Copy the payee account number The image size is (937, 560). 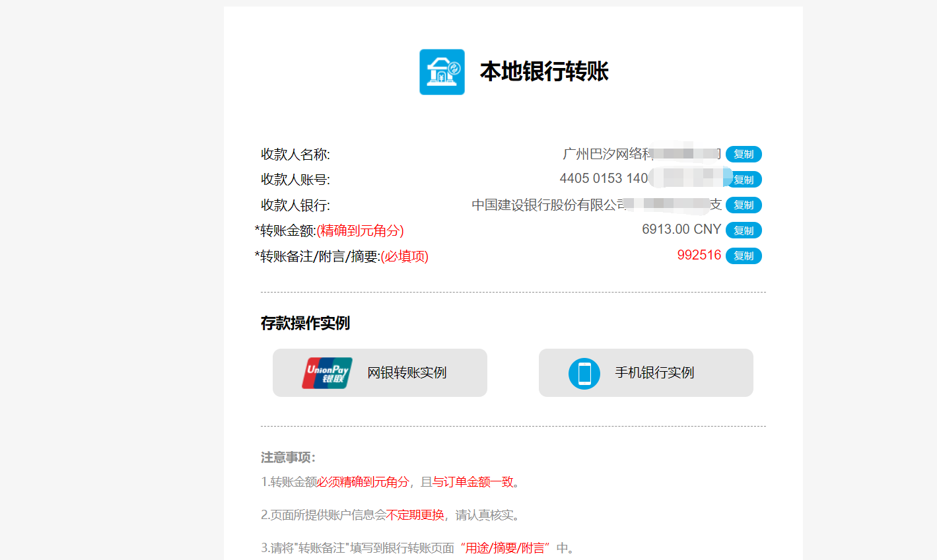744,180
